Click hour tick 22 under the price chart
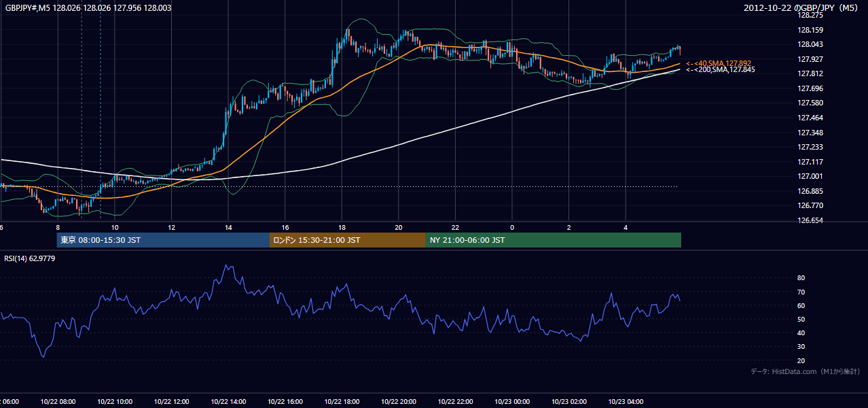This screenshot has width=868, height=408. pyautogui.click(x=455, y=227)
